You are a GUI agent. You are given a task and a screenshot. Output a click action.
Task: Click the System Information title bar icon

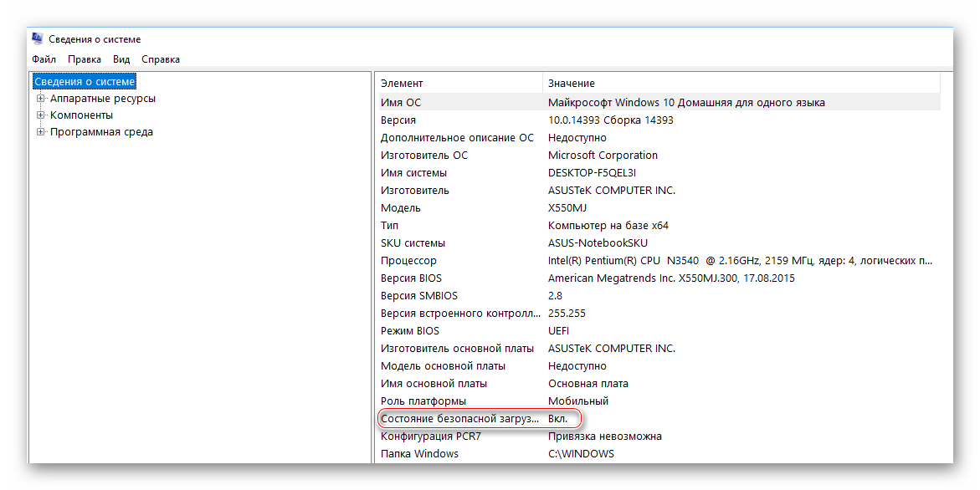pyautogui.click(x=38, y=39)
